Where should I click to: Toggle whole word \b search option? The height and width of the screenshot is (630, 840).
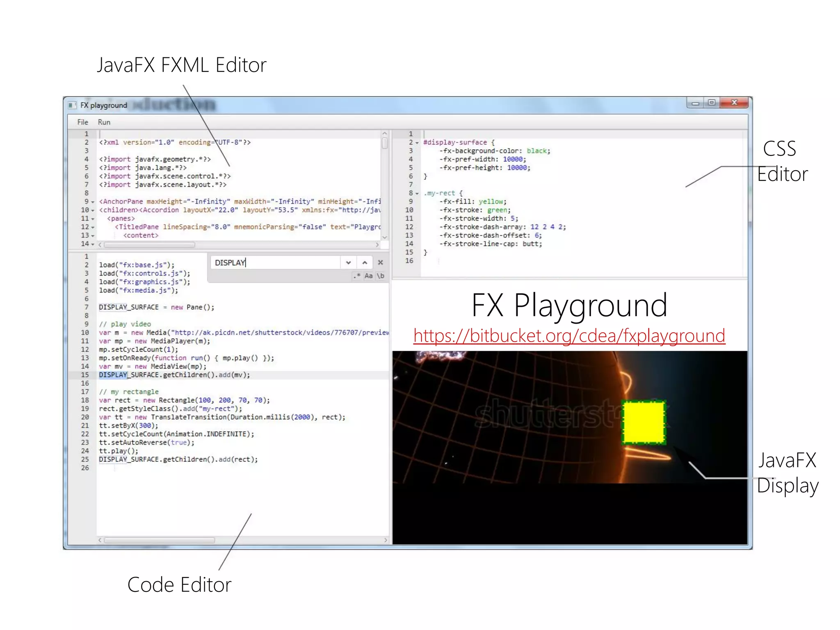[381, 276]
